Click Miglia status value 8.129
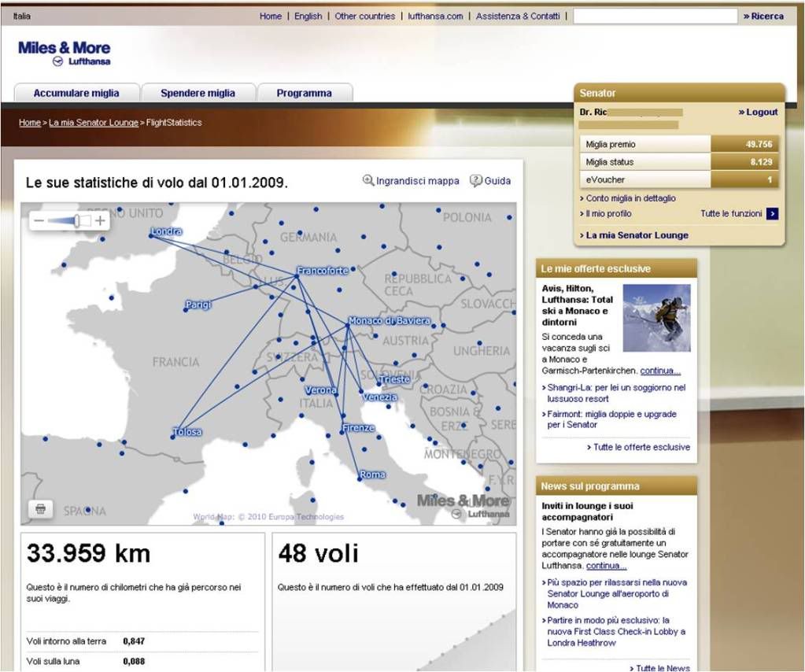 pyautogui.click(x=761, y=162)
